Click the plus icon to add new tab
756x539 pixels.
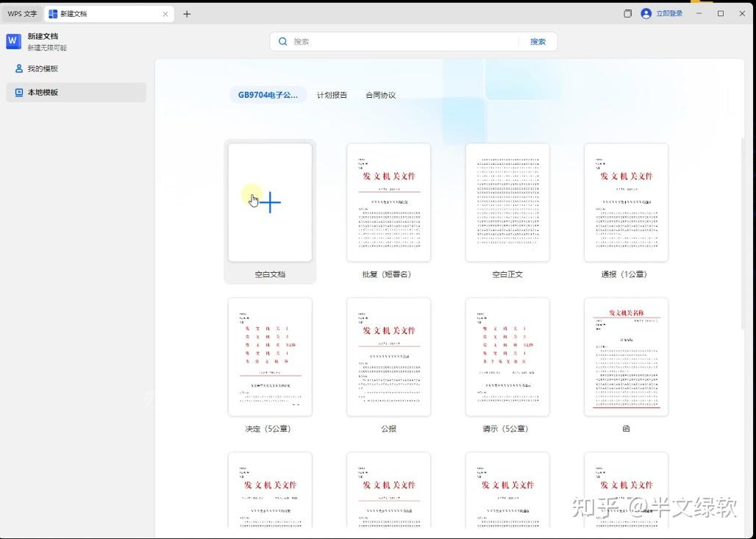pos(187,14)
